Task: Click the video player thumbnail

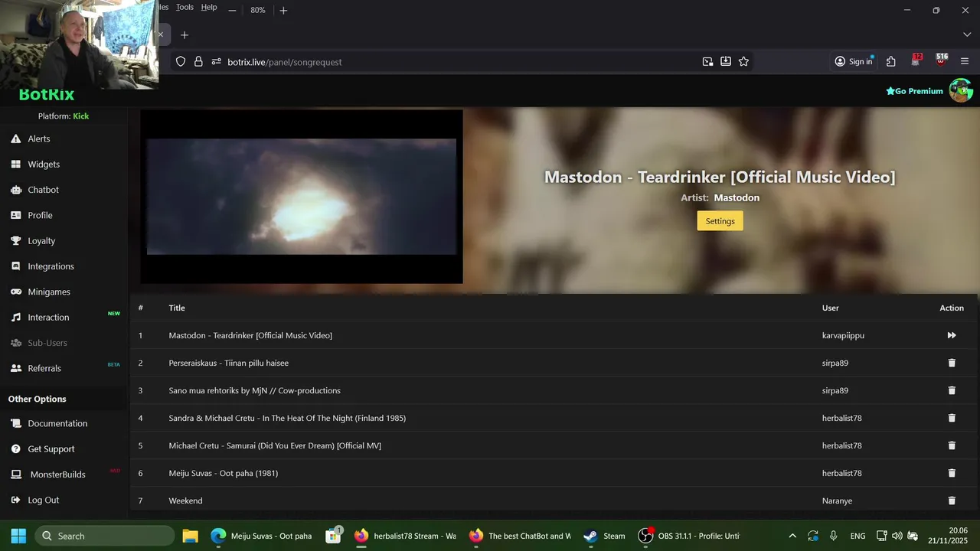Action: [x=302, y=197]
